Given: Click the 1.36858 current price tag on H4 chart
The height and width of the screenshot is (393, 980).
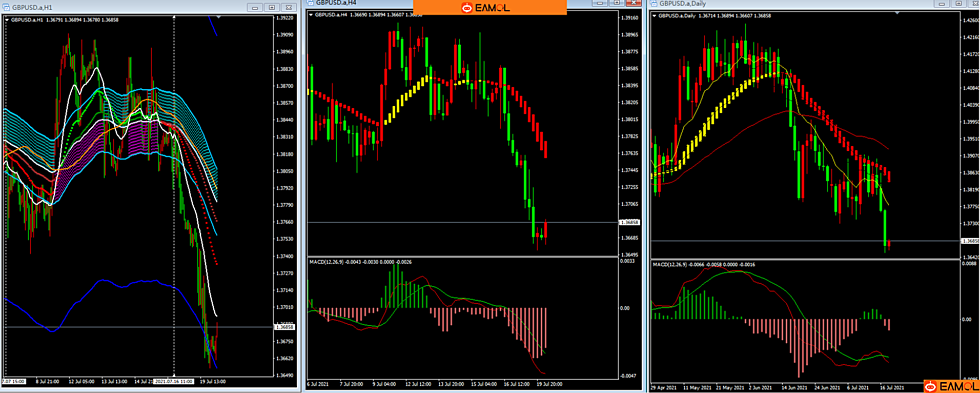Looking at the screenshot, I should (x=629, y=223).
